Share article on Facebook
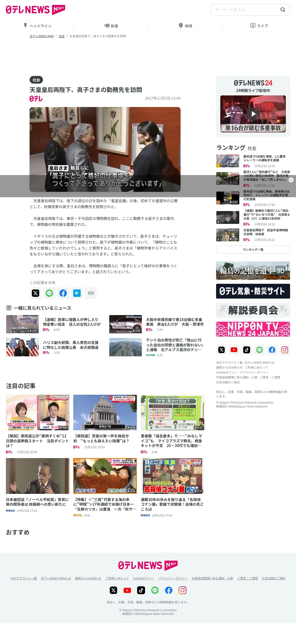The width and height of the screenshot is (296, 644). pyautogui.click(x=63, y=293)
